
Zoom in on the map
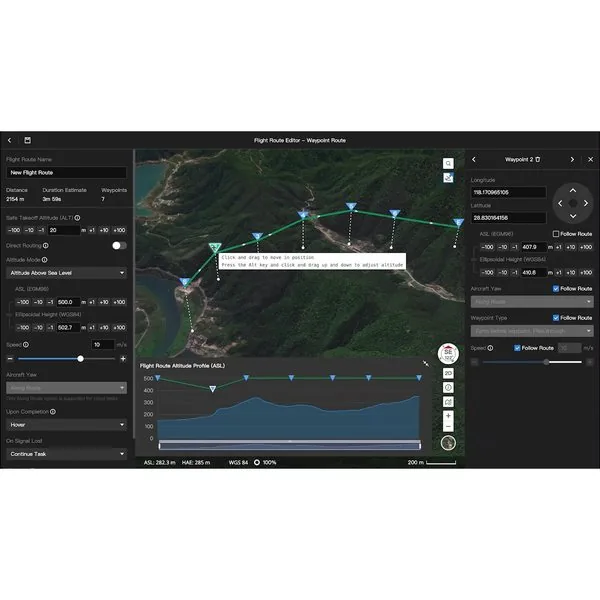pyautogui.click(x=448, y=416)
